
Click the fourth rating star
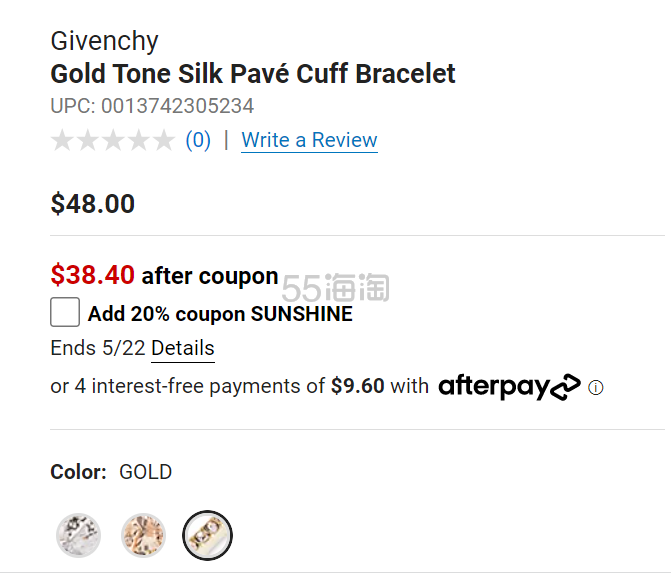point(138,141)
